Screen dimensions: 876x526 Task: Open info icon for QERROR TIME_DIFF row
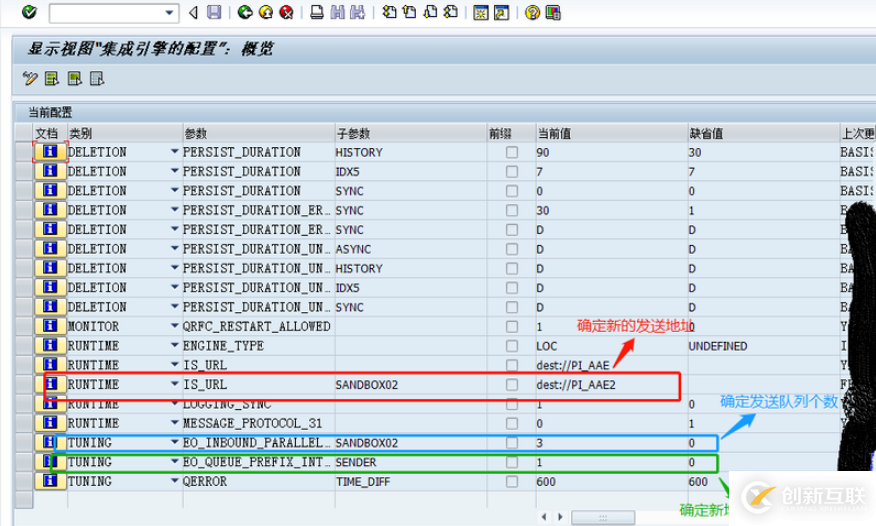click(x=50, y=481)
